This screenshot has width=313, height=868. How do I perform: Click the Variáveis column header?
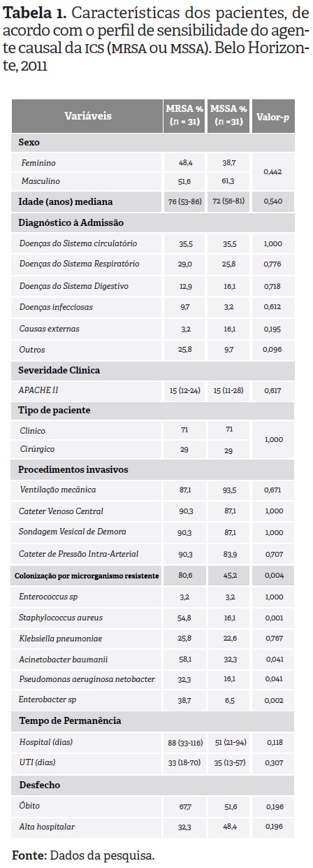[x=87, y=116]
